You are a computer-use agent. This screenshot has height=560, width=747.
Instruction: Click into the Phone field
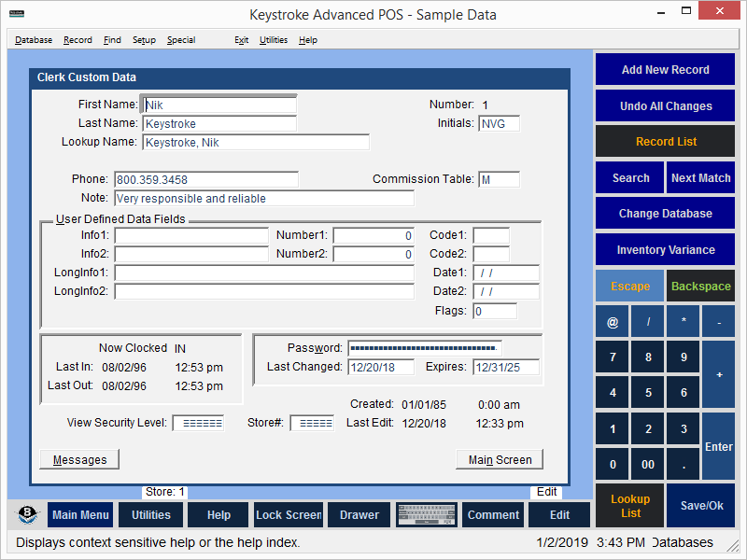[x=206, y=179]
